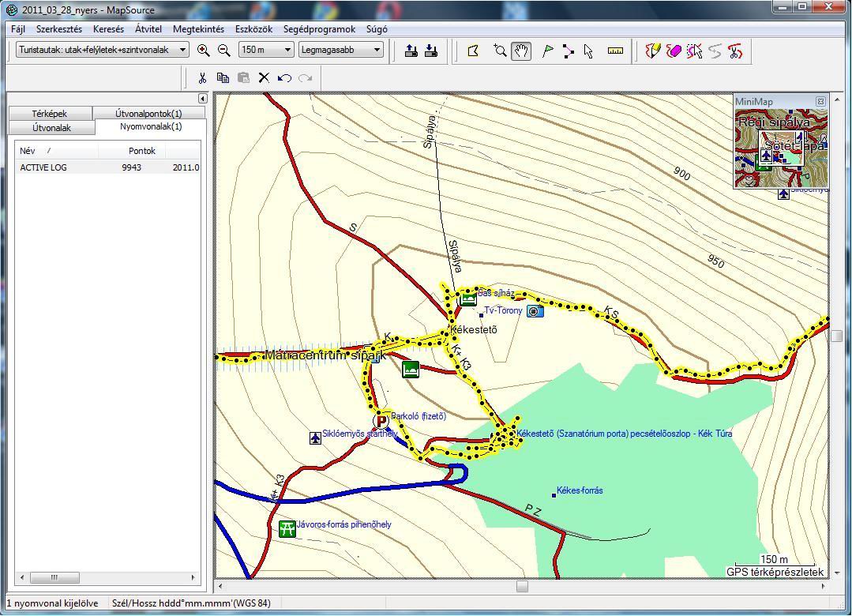Viewport: 852px width, 616px height.
Task: Click the lodging icon below Kékestető
Action: pyautogui.click(x=411, y=370)
